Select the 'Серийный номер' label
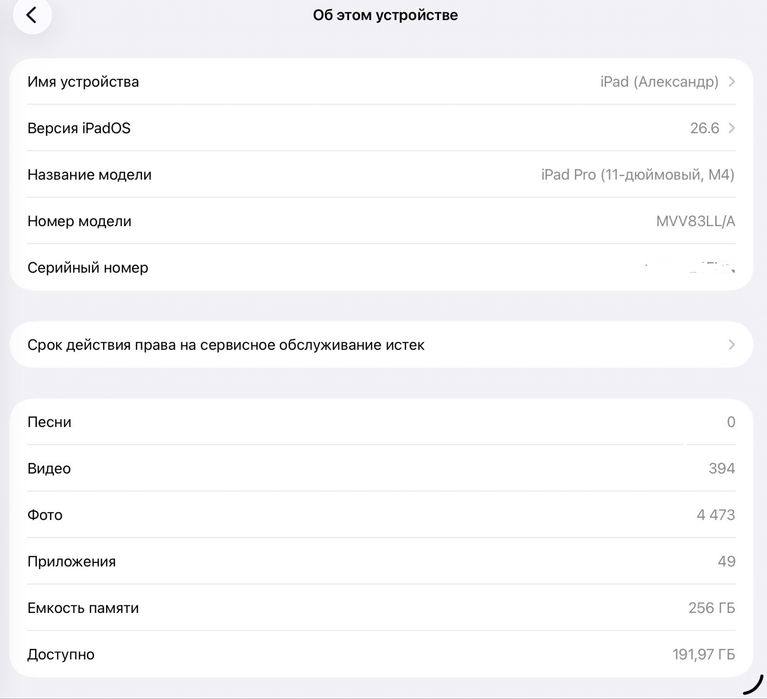 point(88,268)
